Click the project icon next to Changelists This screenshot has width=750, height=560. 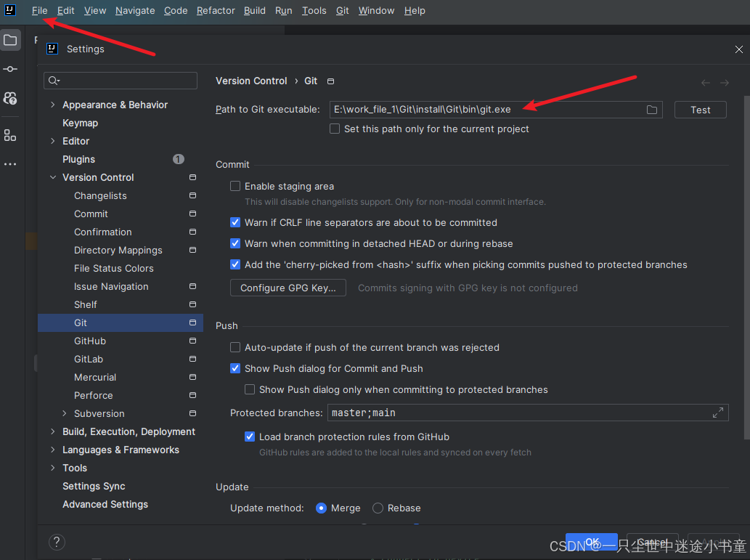pyautogui.click(x=192, y=195)
